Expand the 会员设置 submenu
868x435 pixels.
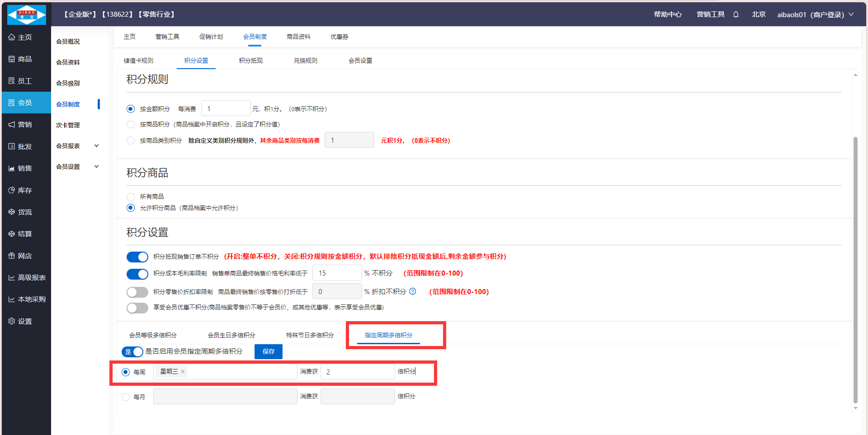tap(96, 167)
